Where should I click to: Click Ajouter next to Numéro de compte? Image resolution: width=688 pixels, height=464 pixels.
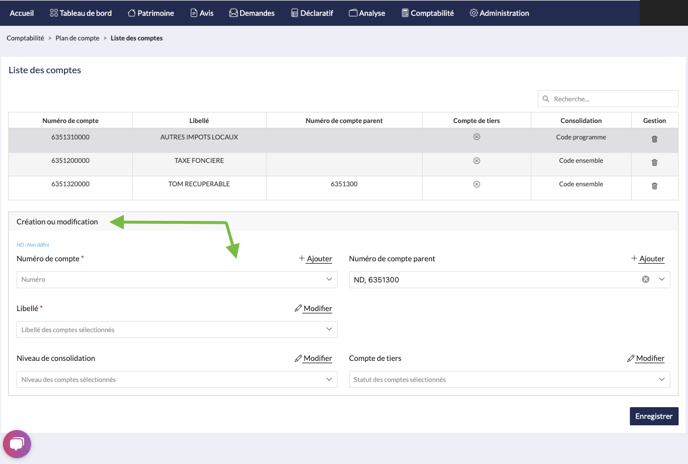315,259
